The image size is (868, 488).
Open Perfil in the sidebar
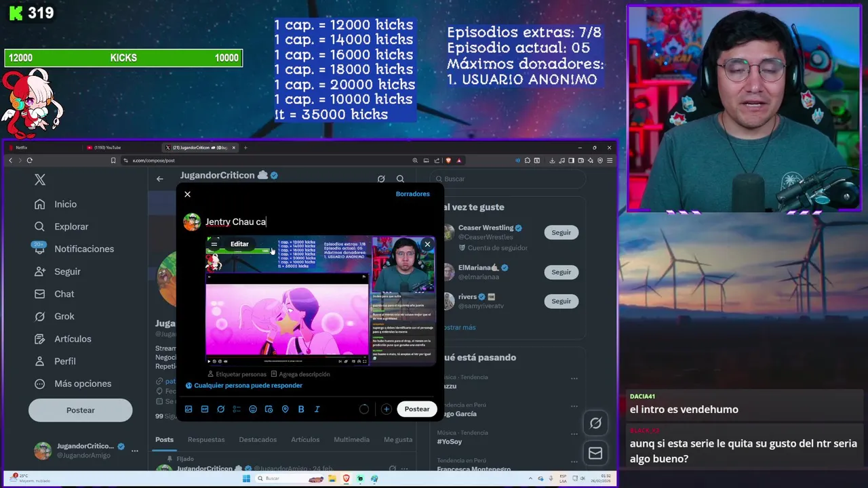click(56, 361)
